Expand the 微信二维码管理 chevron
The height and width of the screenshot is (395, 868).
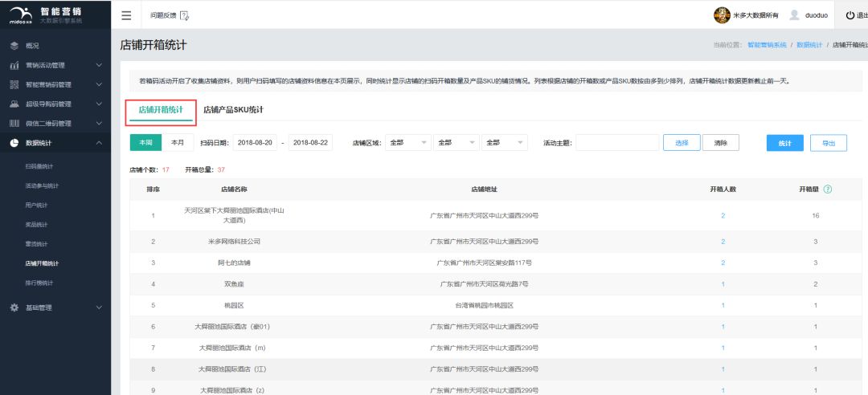(99, 124)
